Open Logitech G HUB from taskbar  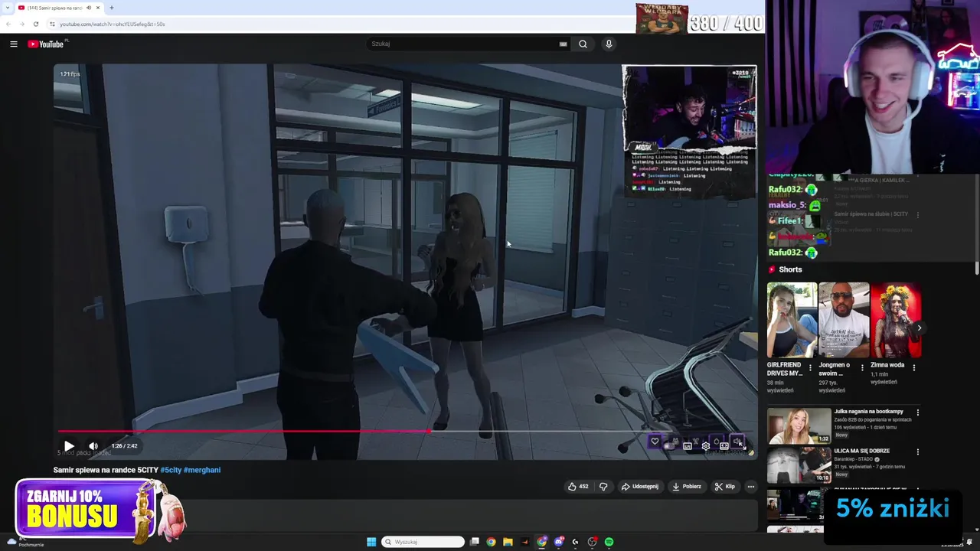(x=575, y=542)
